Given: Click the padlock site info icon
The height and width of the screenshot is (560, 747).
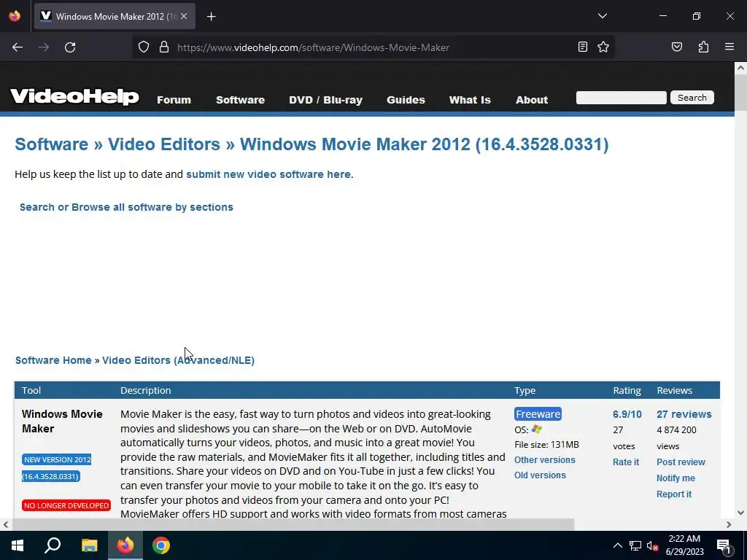Looking at the screenshot, I should (x=164, y=47).
